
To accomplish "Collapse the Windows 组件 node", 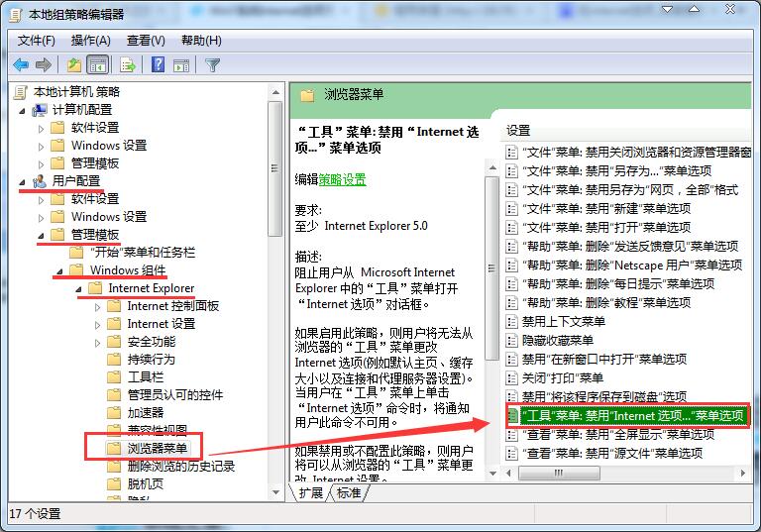I will point(59,271).
